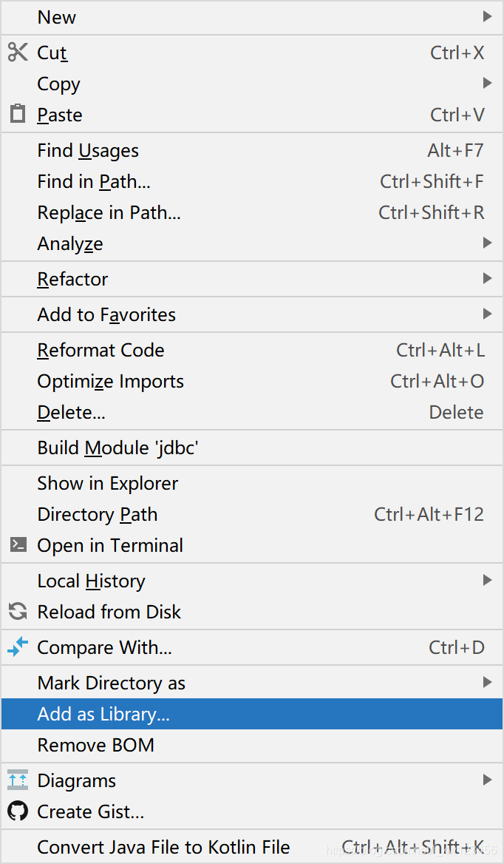The height and width of the screenshot is (864, 504).
Task: Click Build Module 'jdbc'
Action: pos(118,448)
